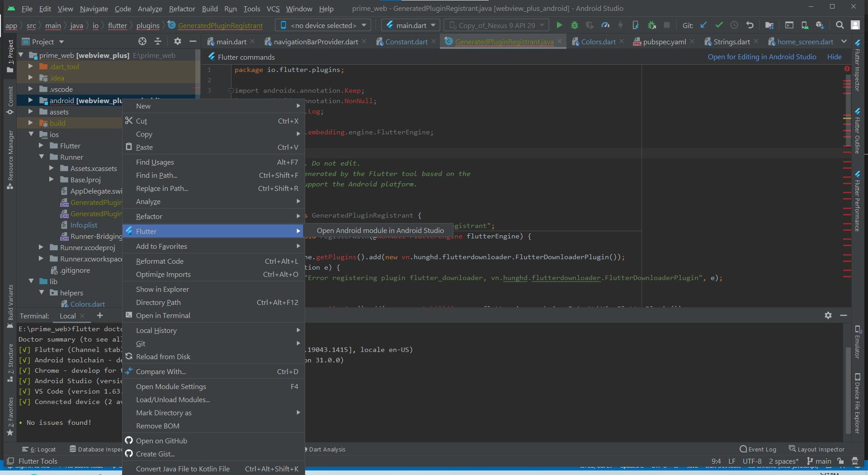Toggle the Flutter Performance side panel
868x475 pixels.
click(x=857, y=201)
